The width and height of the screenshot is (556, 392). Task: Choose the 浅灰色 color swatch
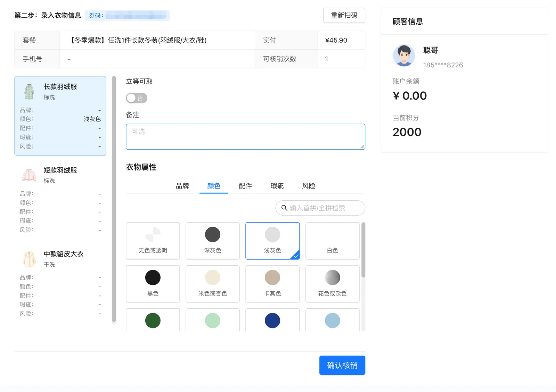point(272,241)
